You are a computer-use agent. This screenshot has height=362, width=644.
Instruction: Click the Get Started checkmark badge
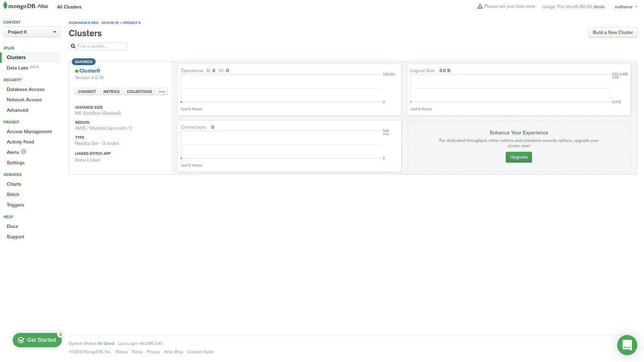coord(20,339)
